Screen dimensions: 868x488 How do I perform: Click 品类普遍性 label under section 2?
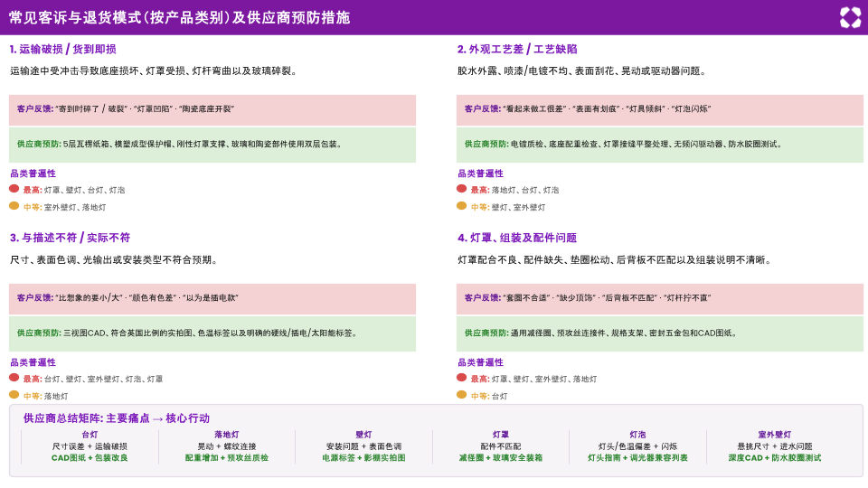click(480, 174)
